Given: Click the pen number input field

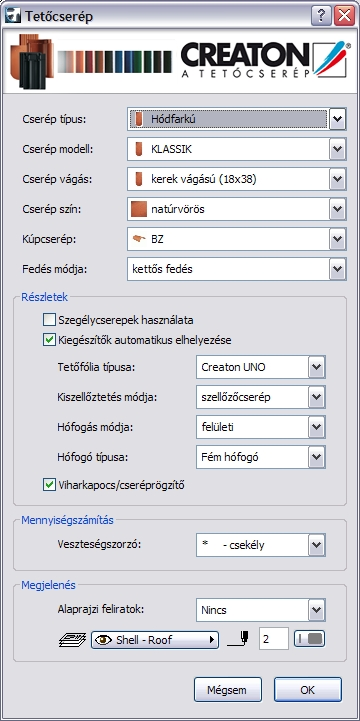Looking at the screenshot, I should click(x=274, y=639).
